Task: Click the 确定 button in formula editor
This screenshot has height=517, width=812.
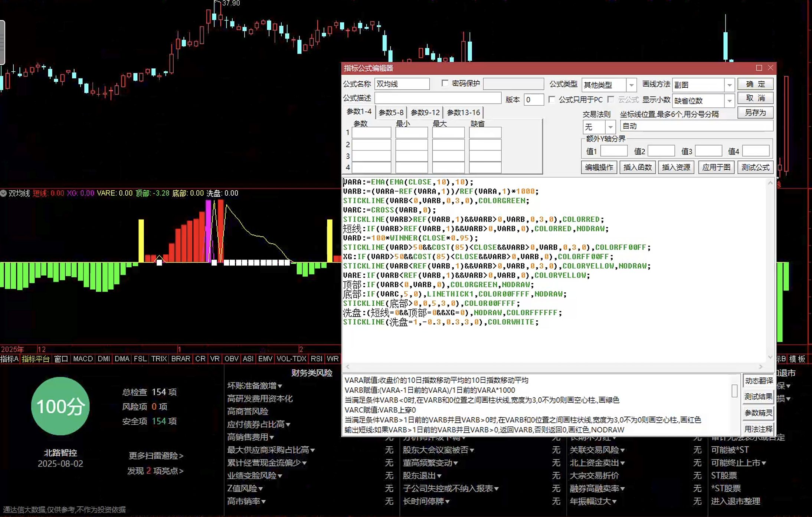Action: tap(755, 84)
